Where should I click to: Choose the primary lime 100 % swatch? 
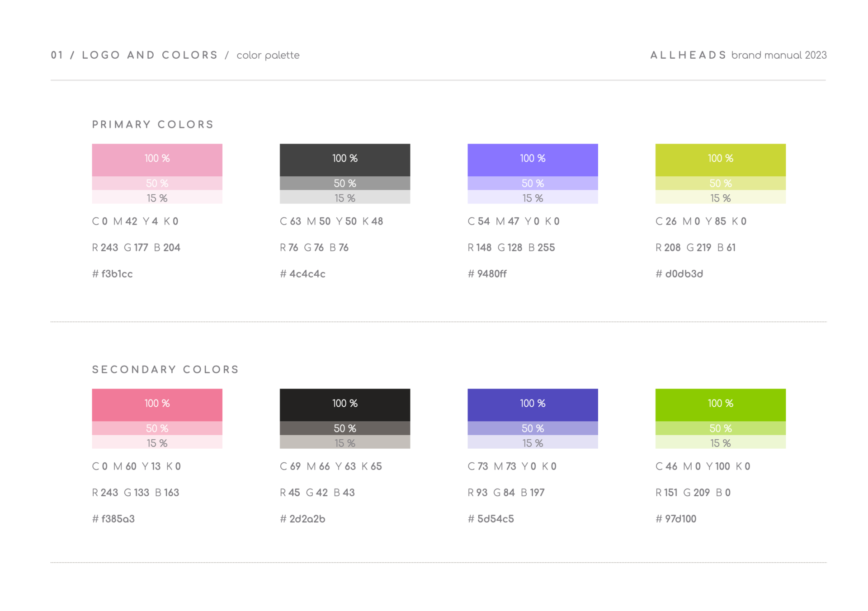tap(720, 160)
